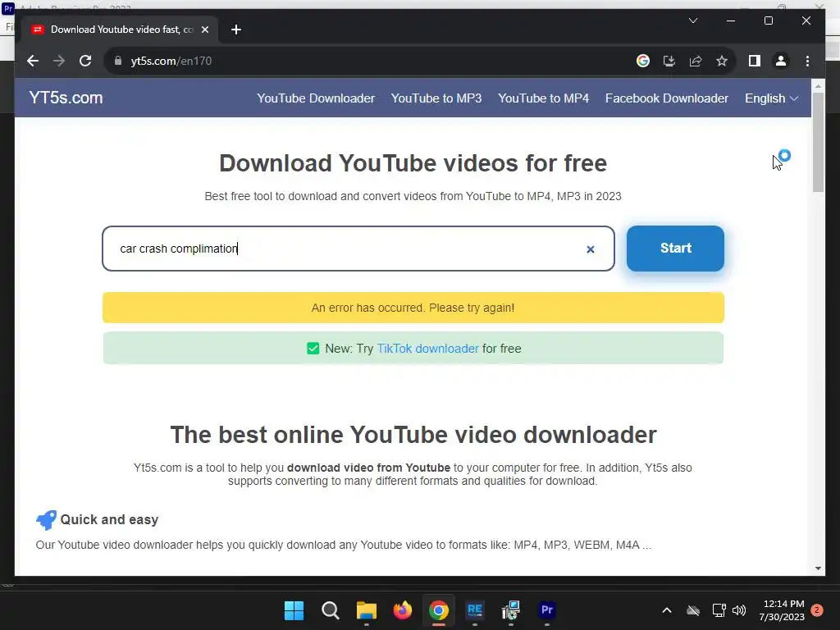Open File Explorer from the taskbar

click(367, 610)
